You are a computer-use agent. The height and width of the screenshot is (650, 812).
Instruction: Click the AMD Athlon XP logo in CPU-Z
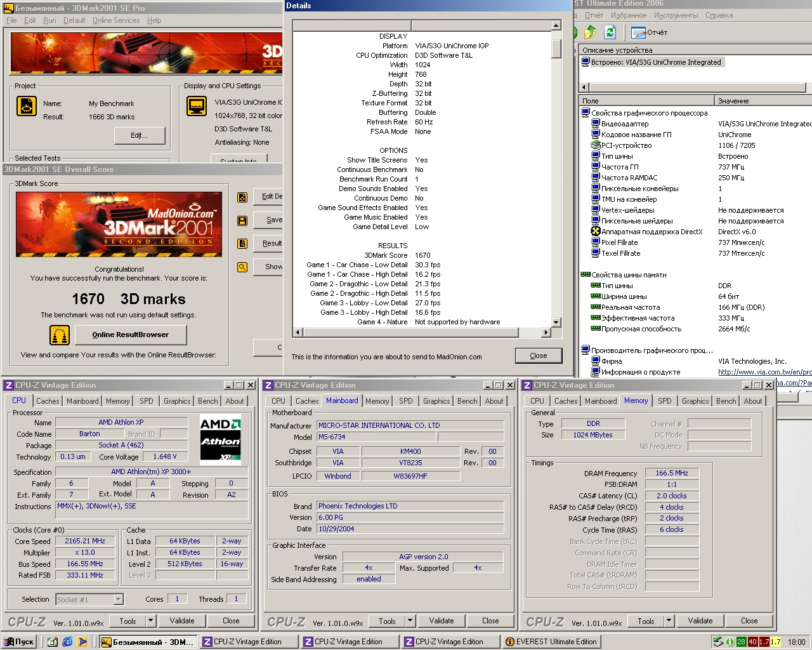221,439
